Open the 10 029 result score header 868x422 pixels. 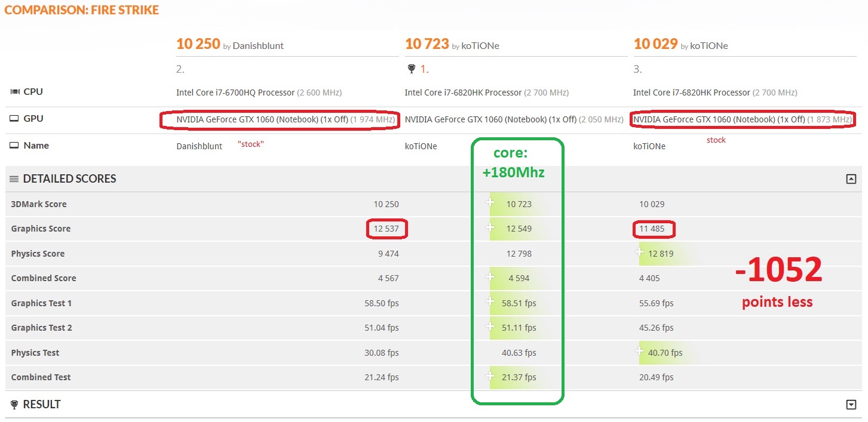655,44
